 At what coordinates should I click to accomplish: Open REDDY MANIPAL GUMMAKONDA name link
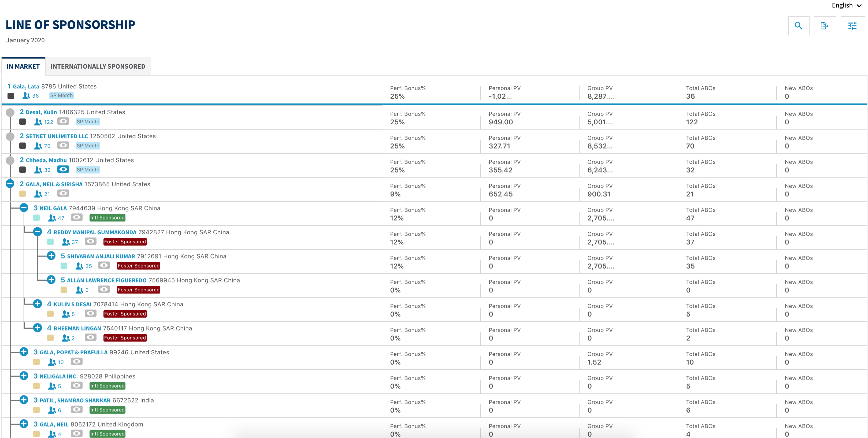tap(95, 232)
